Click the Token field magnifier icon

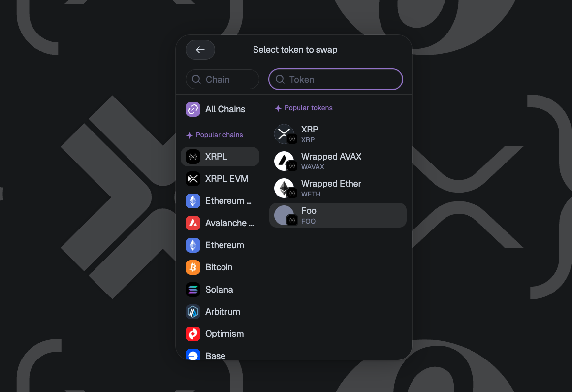pos(280,79)
